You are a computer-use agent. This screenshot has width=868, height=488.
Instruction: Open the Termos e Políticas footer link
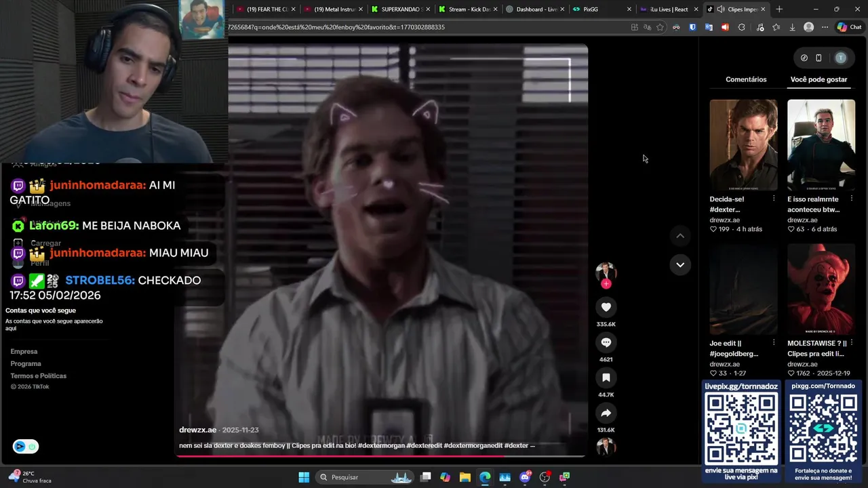tap(38, 376)
